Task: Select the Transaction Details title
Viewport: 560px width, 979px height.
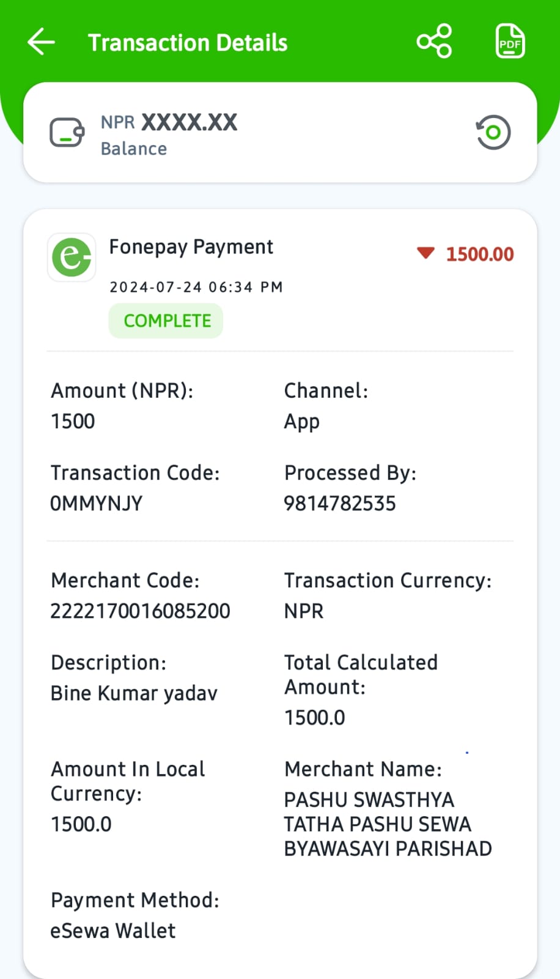Action: (x=188, y=43)
